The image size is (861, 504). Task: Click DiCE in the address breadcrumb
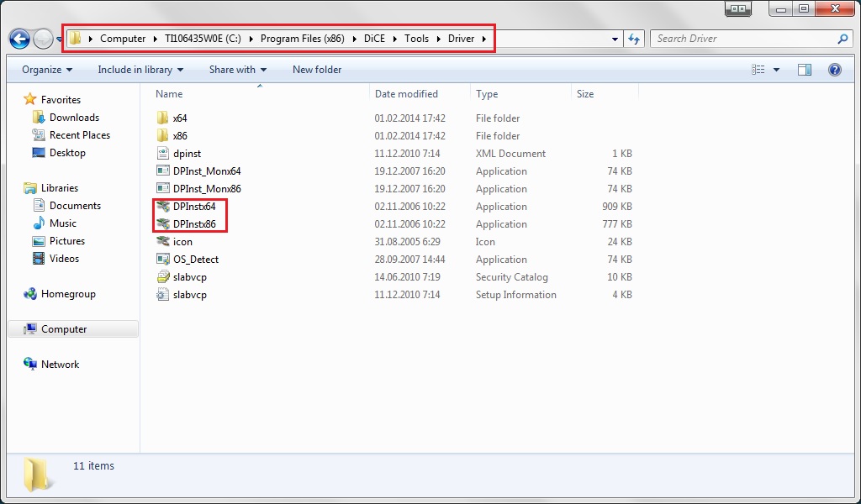click(x=373, y=39)
